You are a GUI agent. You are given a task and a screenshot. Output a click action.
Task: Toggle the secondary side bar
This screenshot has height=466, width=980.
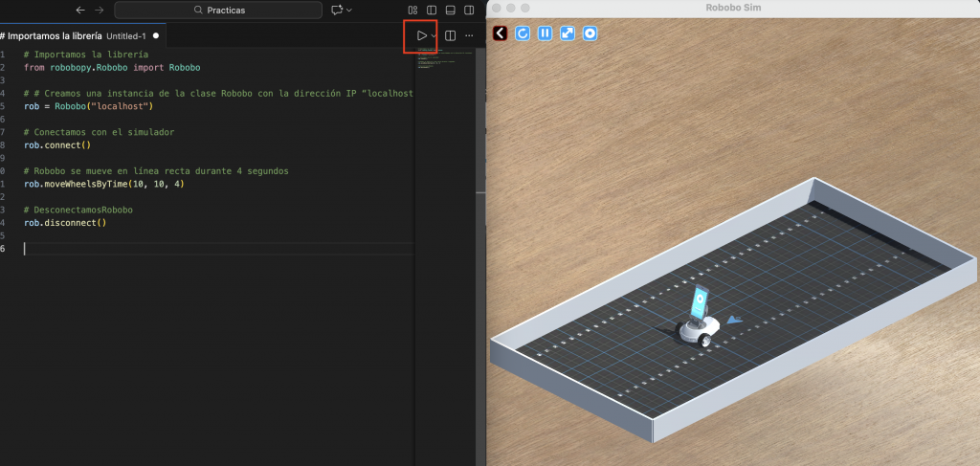coord(469,10)
